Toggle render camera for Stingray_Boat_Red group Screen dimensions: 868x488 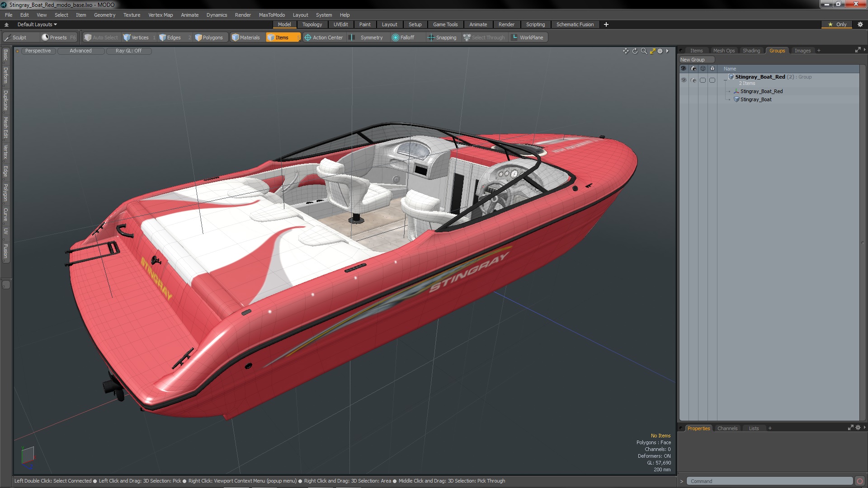click(x=693, y=80)
